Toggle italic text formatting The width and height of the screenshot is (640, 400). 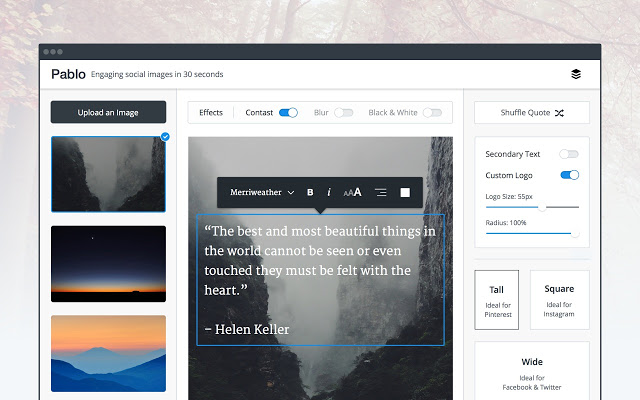(329, 192)
